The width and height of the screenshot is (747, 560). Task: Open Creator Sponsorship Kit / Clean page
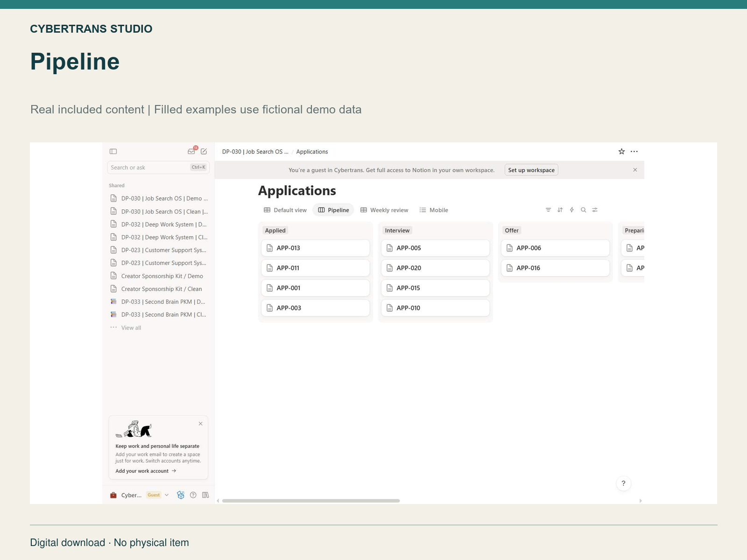[159, 289]
